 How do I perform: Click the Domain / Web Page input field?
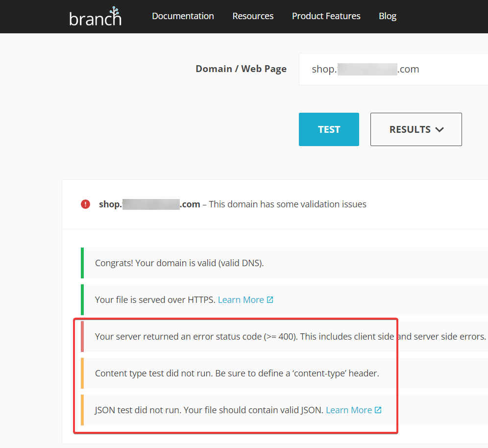[393, 69]
